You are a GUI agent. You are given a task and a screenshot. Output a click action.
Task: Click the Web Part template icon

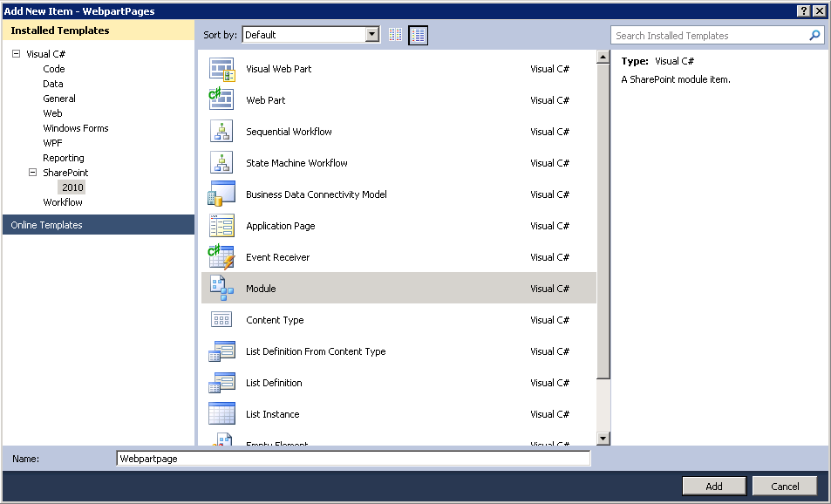[221, 99]
